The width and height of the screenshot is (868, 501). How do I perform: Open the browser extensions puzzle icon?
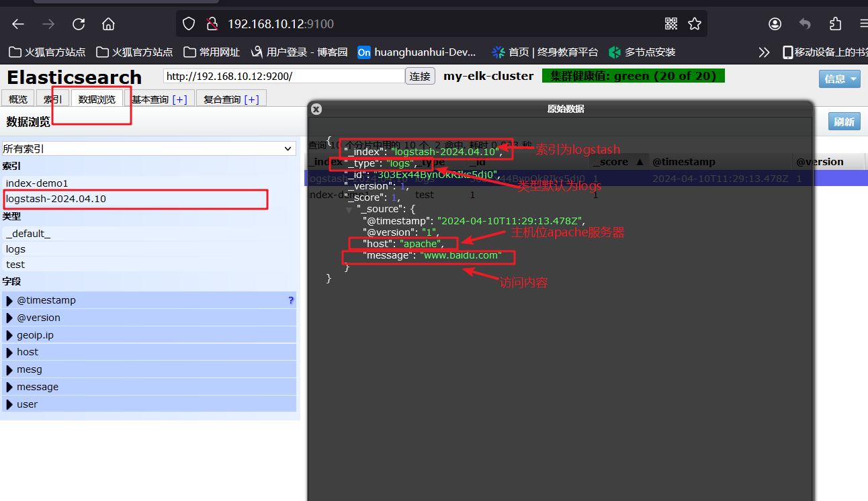pyautogui.click(x=835, y=24)
